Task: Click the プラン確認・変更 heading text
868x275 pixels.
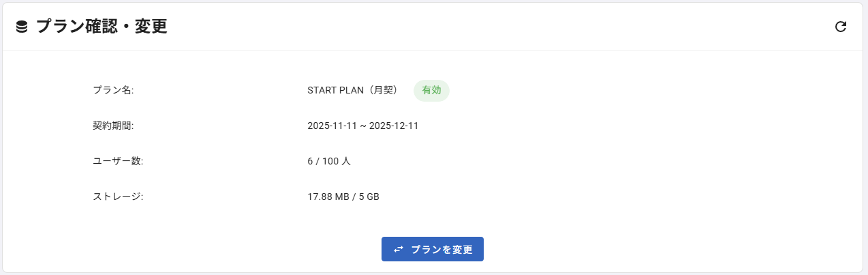Action: (102, 27)
